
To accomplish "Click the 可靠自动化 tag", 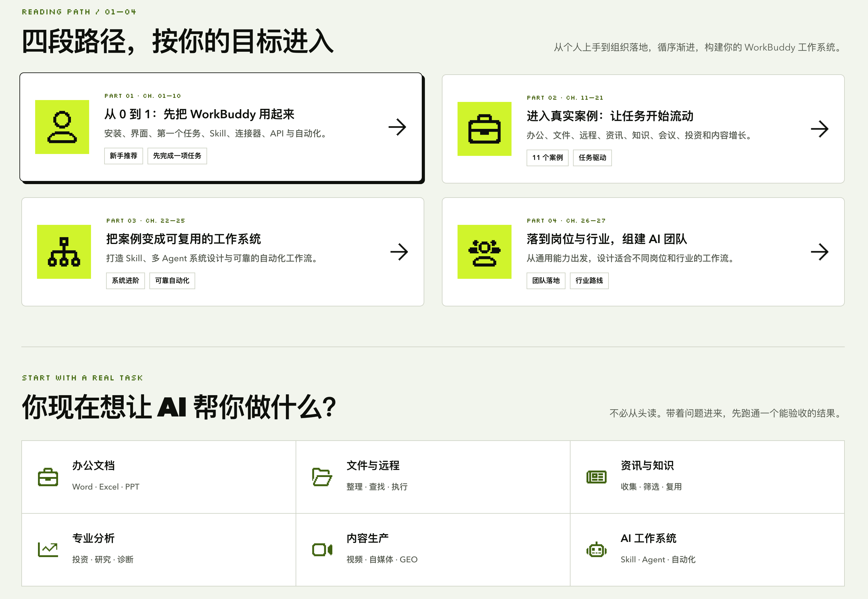I will coord(172,281).
